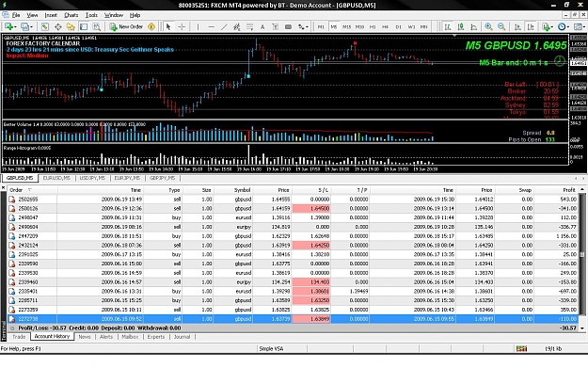The height and width of the screenshot is (368, 588).
Task: Switch chart to M15 timeframe
Action: pyautogui.click(x=347, y=26)
